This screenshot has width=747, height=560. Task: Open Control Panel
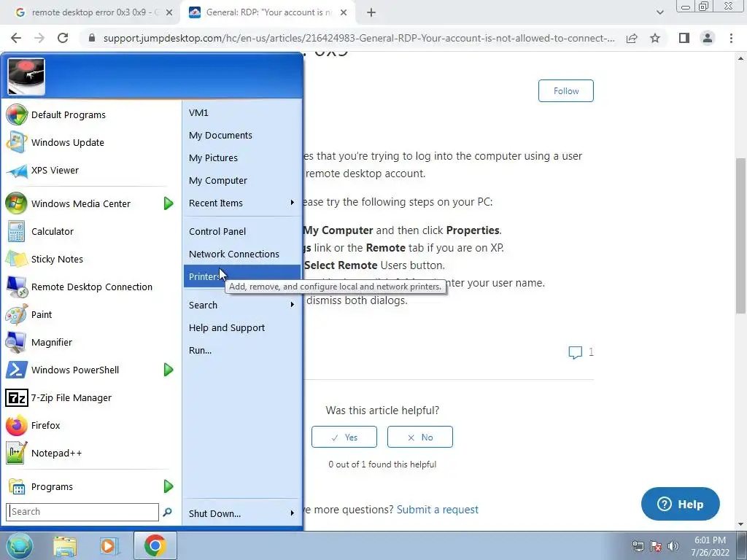tap(242, 231)
